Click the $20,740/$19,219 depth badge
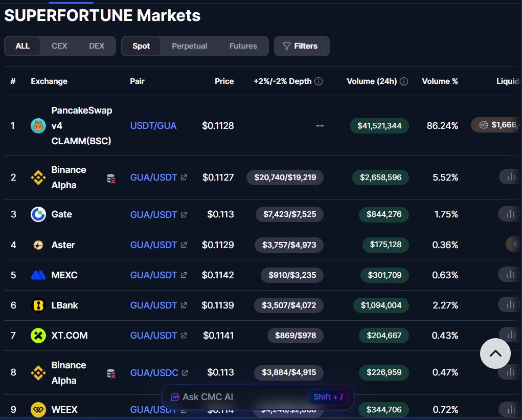This screenshot has width=522, height=420. 285,177
